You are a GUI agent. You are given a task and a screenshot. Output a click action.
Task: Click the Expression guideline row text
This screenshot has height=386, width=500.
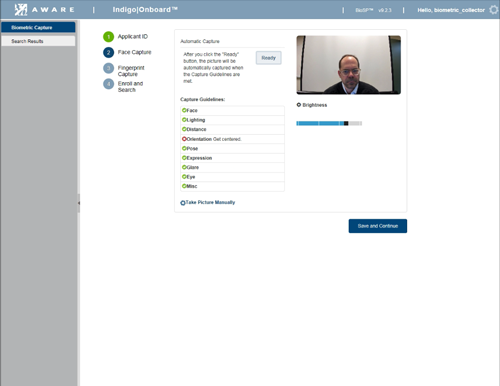tap(199, 158)
